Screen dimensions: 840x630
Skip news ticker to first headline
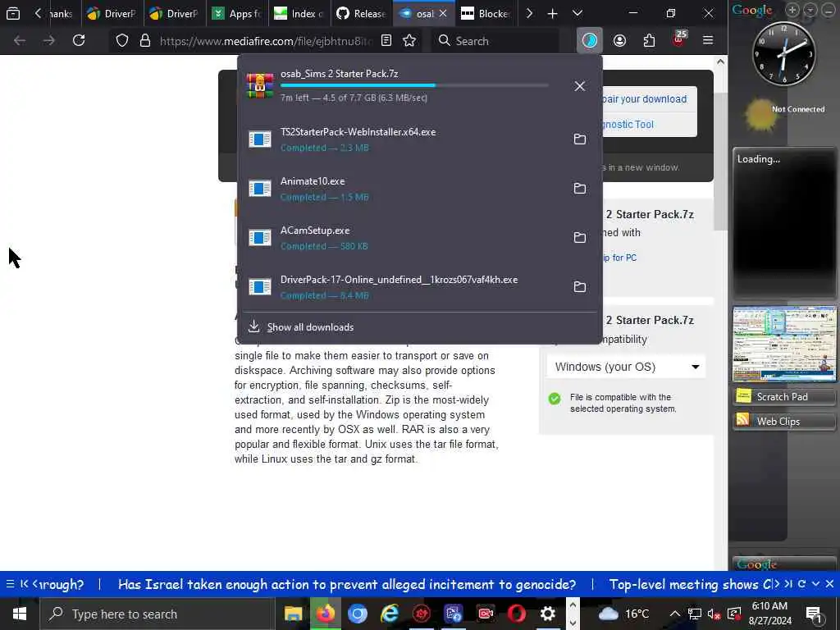tap(24, 584)
